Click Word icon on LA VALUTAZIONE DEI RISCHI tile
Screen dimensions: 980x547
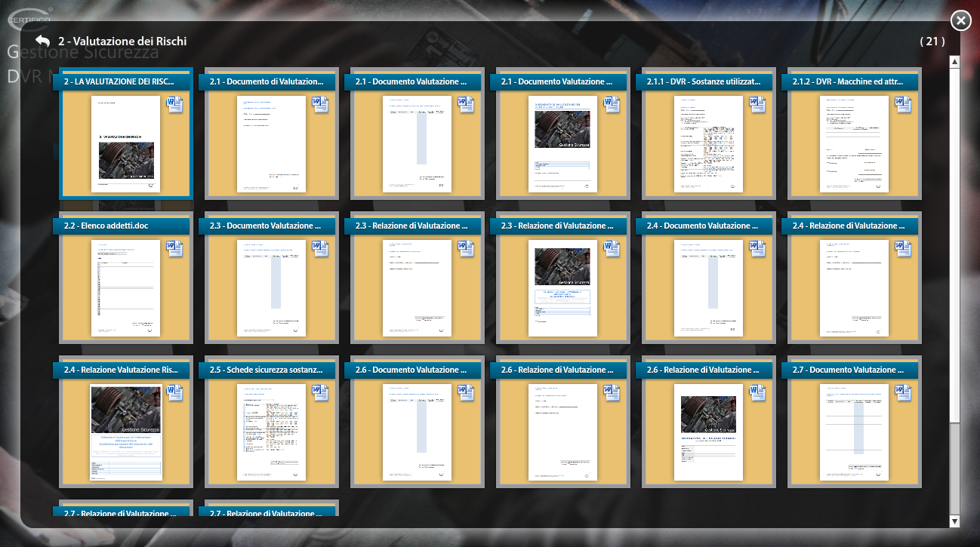pyautogui.click(x=174, y=104)
